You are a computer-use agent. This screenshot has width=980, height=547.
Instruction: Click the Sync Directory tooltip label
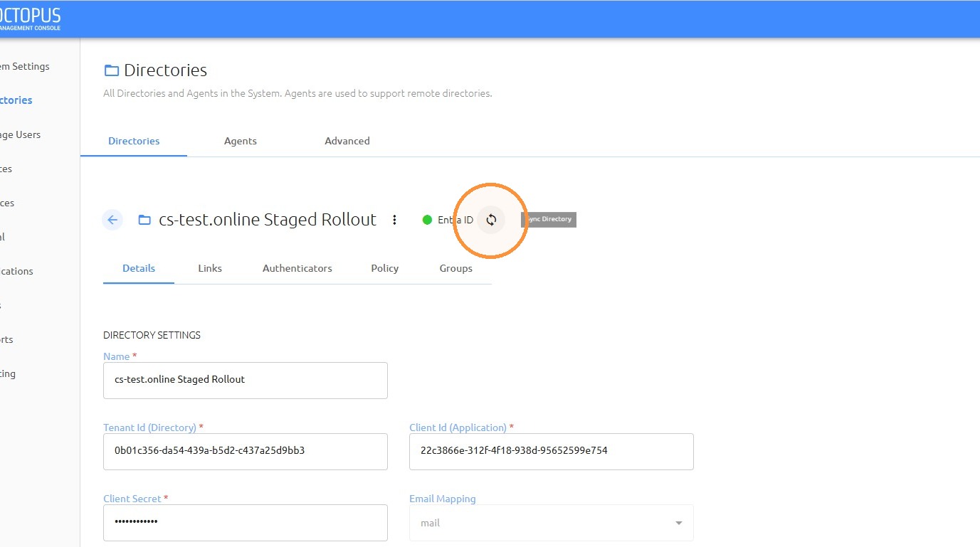(549, 219)
